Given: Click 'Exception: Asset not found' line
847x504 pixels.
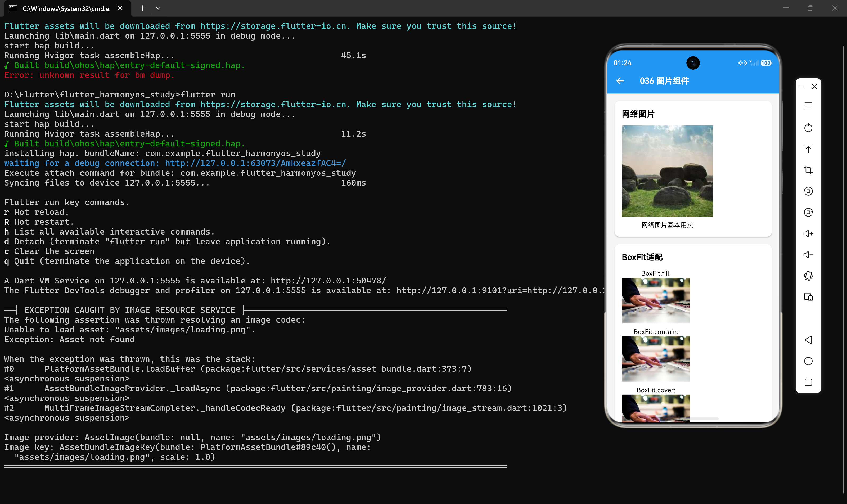Looking at the screenshot, I should click(69, 340).
